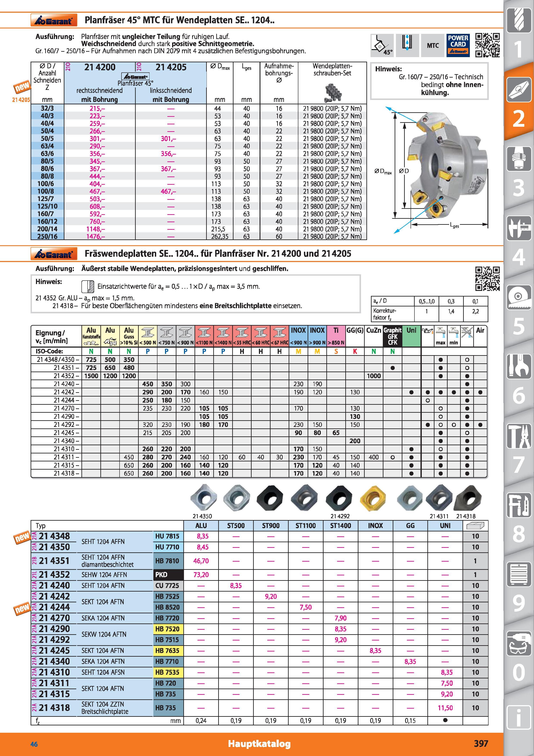Viewport: 534px width, 756px height.
Task: Click article number 21 4270 in the Typ table
Action: (54, 618)
